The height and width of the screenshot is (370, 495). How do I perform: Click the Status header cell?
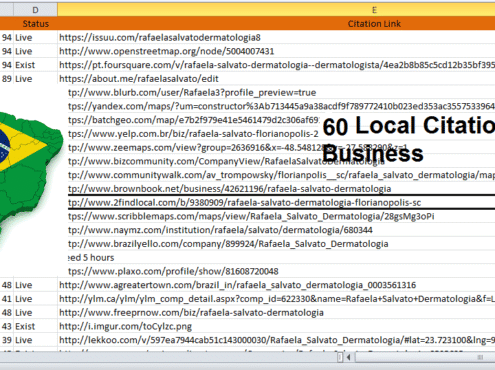pos(35,24)
